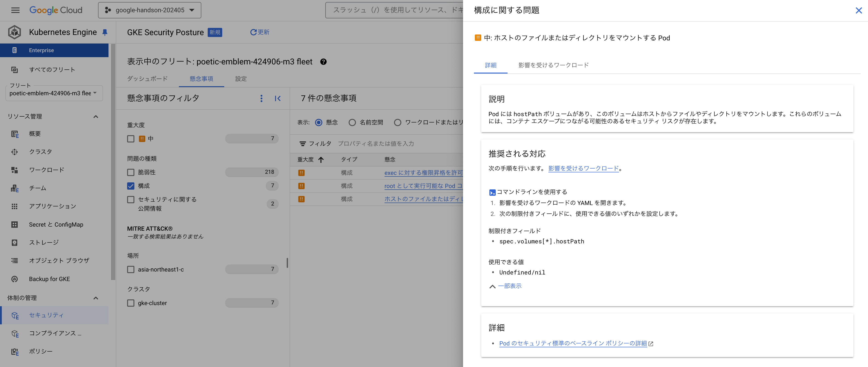This screenshot has height=367, width=868.
Task: Click the ポリシー sidebar icon
Action: 15,352
